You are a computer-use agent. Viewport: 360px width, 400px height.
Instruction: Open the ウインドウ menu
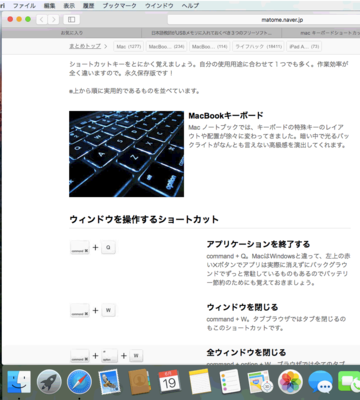tap(159, 6)
